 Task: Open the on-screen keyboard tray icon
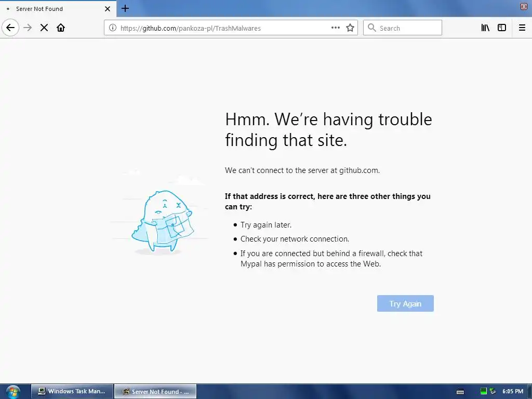460,392
